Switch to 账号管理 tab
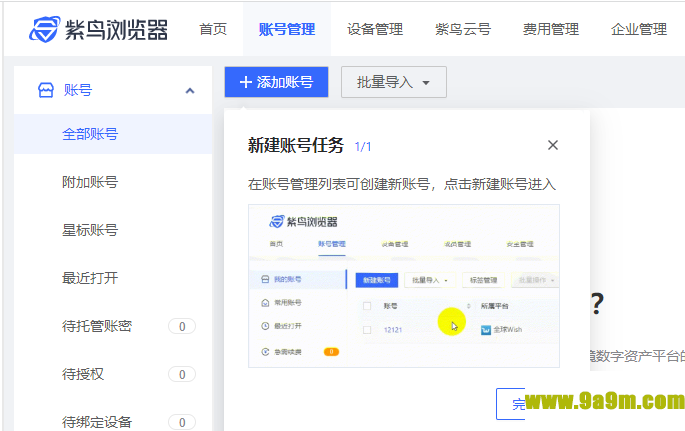 pos(287,29)
